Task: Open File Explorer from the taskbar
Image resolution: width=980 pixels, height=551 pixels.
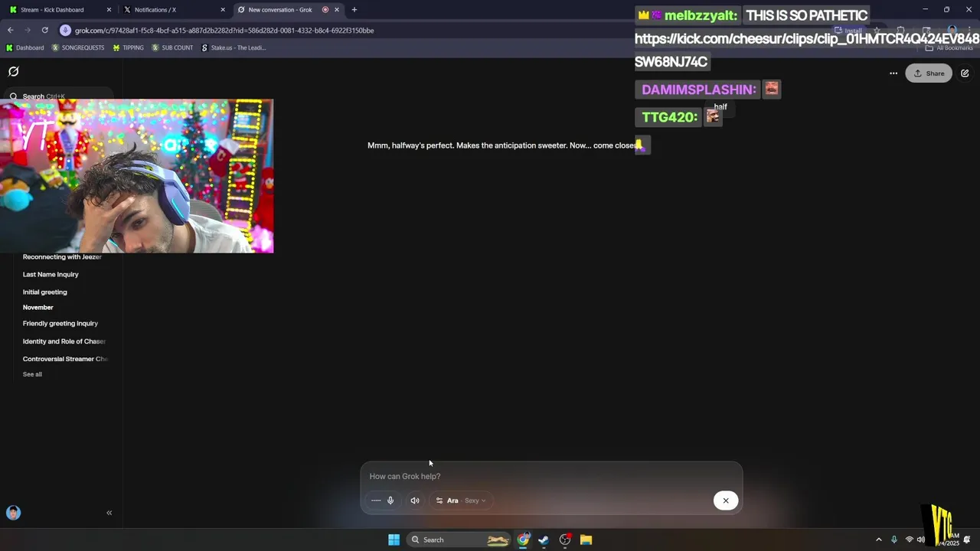Action: pos(586,540)
